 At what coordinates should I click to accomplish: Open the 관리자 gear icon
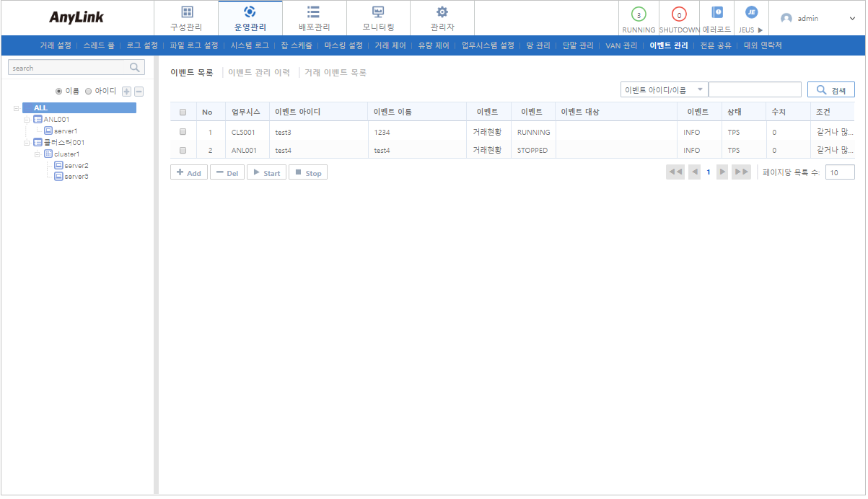tap(442, 12)
